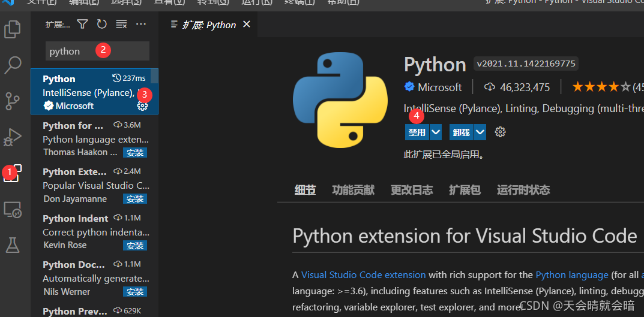The image size is (644, 317).
Task: Open the Visual Studio Code extension link
Action: click(364, 275)
